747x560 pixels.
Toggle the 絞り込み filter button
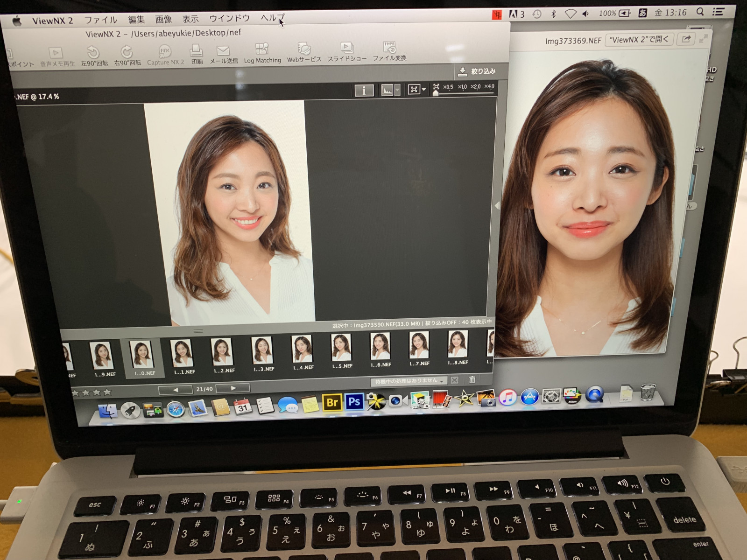[x=476, y=71]
